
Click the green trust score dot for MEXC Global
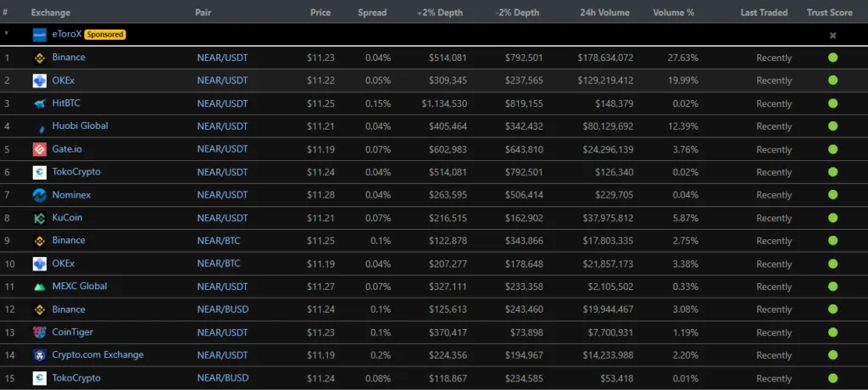[832, 287]
